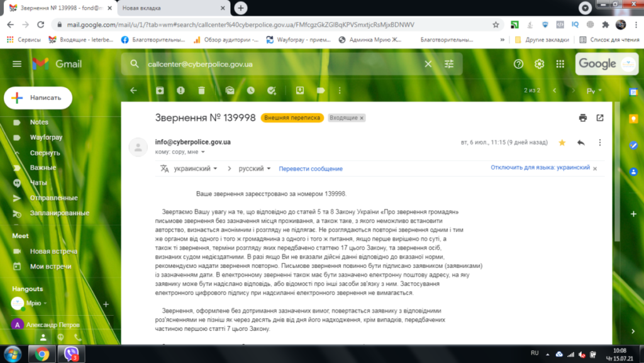Collapse labels list with Свернуть

[x=45, y=152]
